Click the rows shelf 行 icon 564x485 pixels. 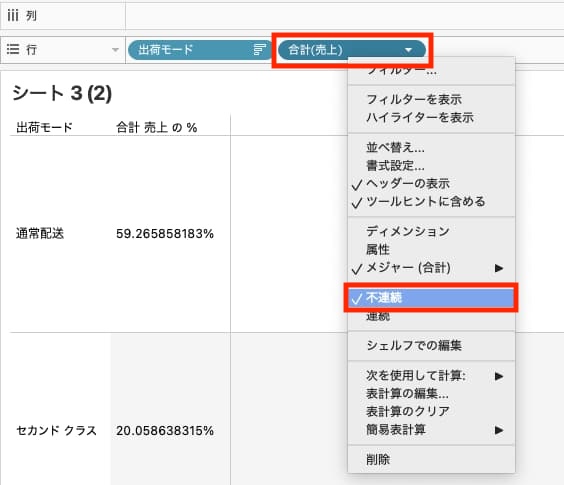(13, 49)
